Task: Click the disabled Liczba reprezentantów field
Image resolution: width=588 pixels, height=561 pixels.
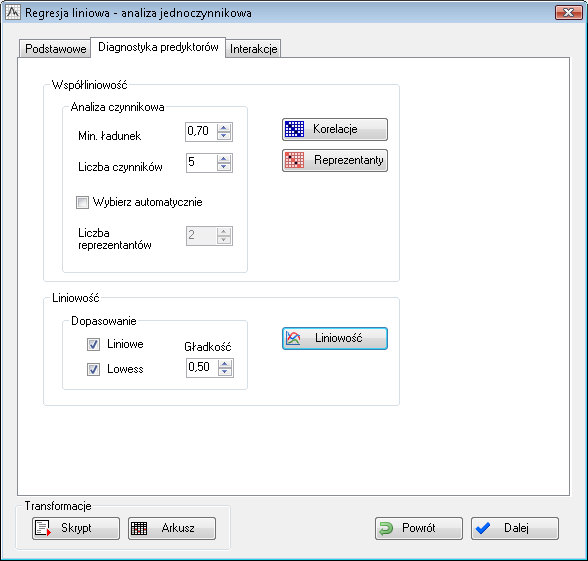Action: click(209, 236)
